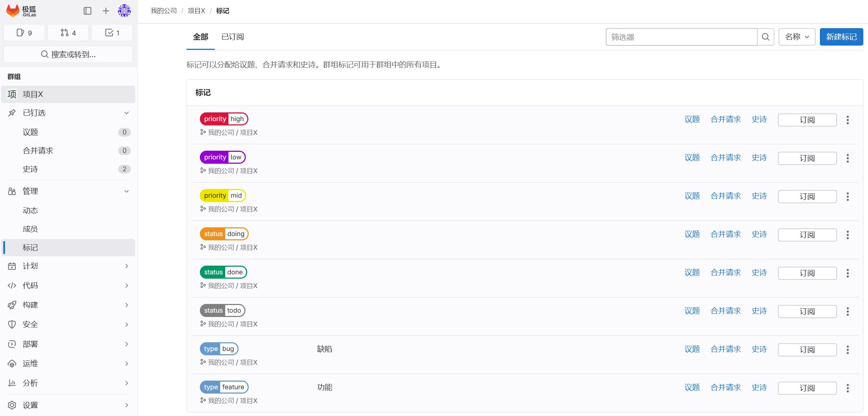Open the merge requests icon showing 4
The width and height of the screenshot is (868, 416).
68,33
